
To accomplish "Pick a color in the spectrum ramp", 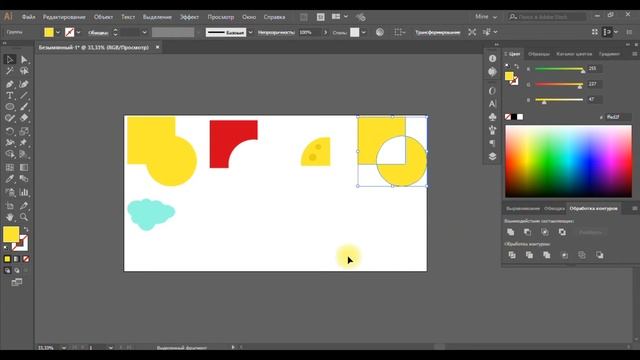I will click(x=568, y=161).
